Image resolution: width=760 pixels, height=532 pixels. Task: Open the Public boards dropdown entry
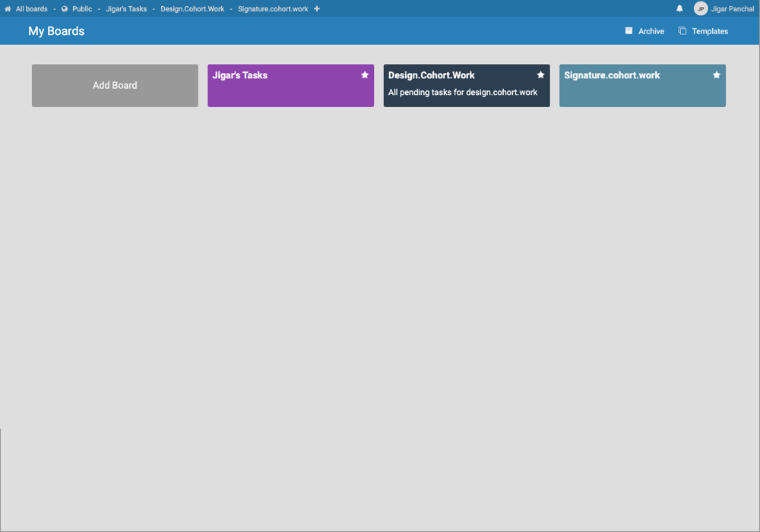pyautogui.click(x=81, y=8)
